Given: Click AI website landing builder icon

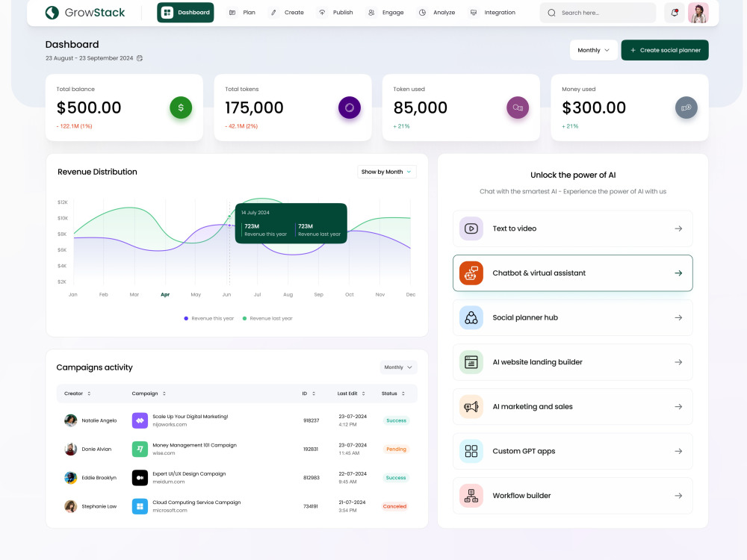Looking at the screenshot, I should [x=471, y=362].
